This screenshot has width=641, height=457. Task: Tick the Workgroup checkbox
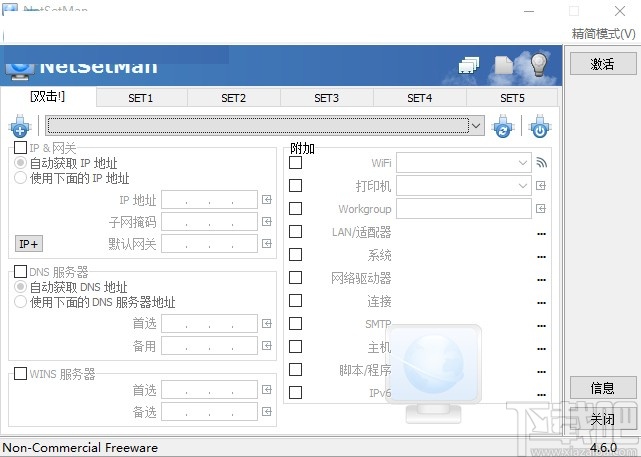296,208
